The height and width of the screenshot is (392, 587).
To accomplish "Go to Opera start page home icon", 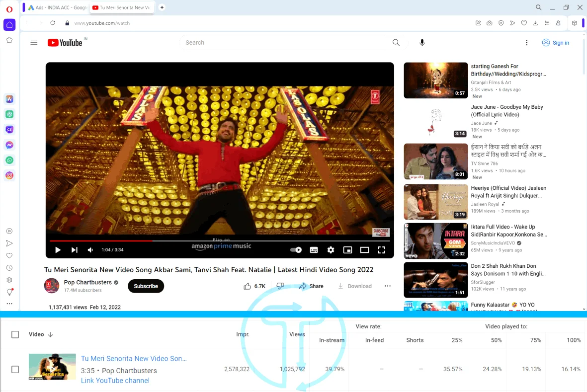I will (x=9, y=25).
